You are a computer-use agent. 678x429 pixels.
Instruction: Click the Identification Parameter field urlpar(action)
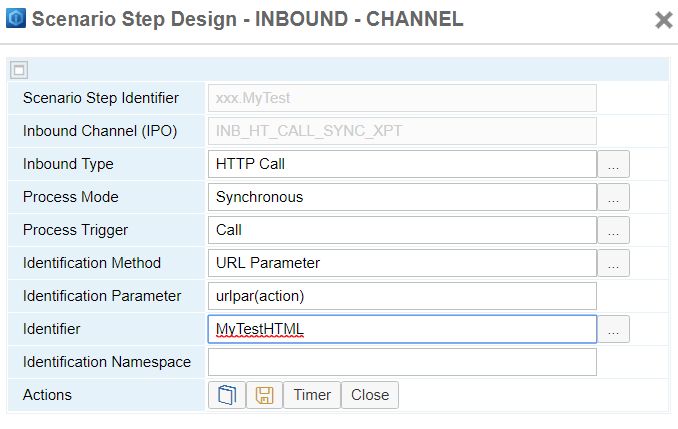402,296
